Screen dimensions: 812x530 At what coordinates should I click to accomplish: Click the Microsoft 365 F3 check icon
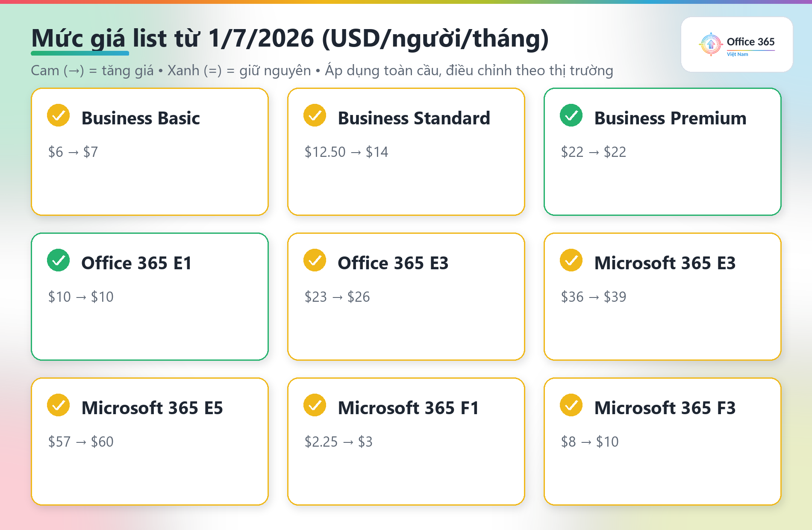click(571, 405)
